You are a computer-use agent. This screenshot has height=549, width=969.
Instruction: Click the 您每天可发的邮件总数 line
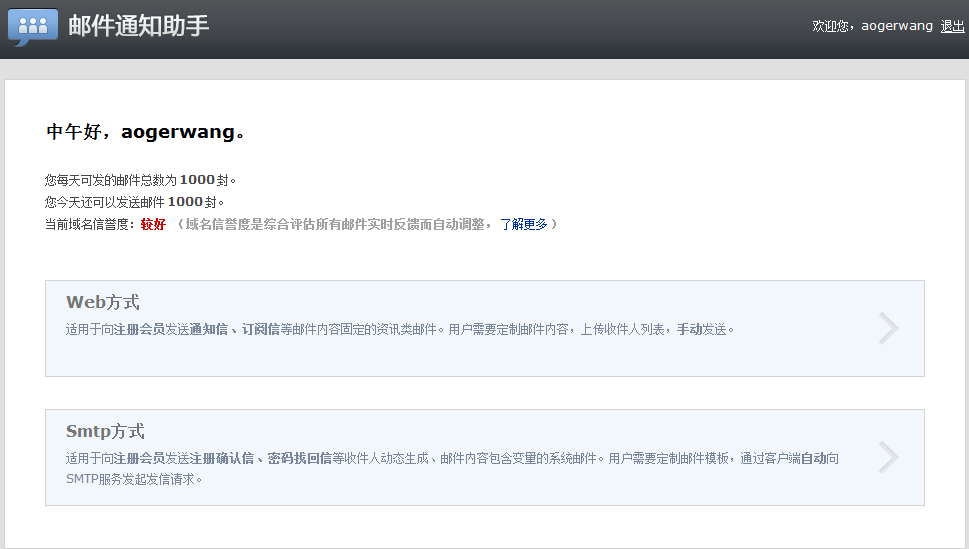click(x=140, y=180)
